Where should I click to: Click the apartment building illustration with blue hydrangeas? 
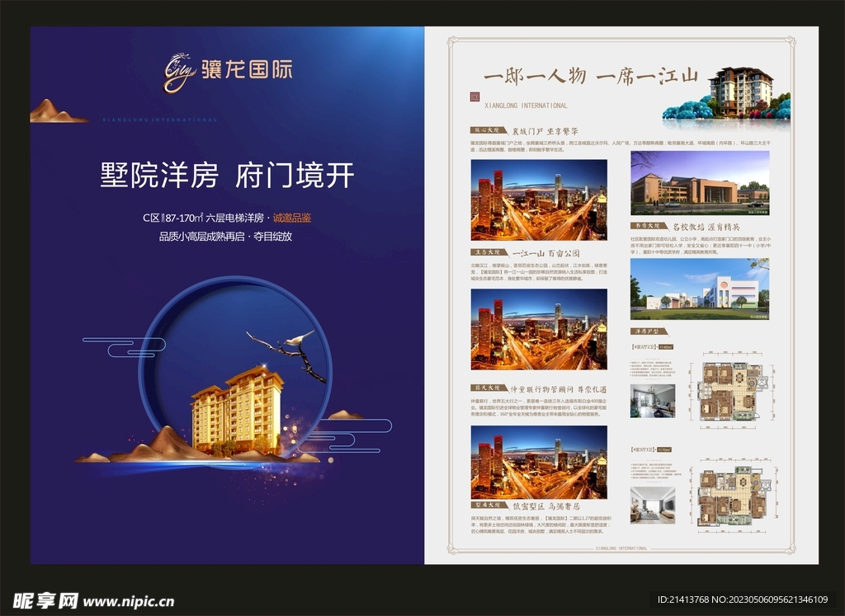(x=739, y=92)
